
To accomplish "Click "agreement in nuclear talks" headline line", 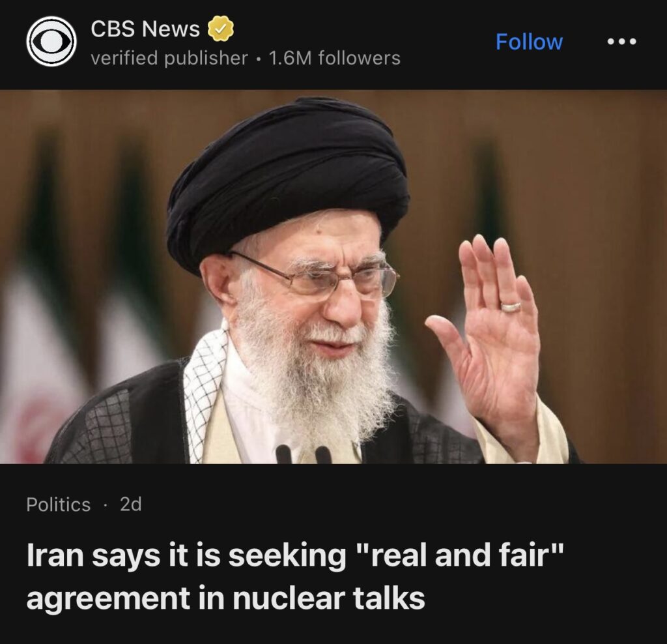I will [225, 598].
